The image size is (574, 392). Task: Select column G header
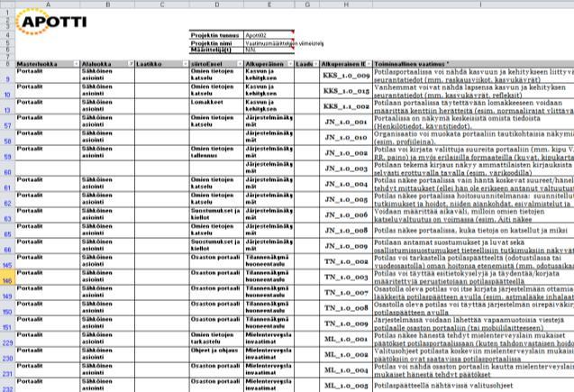point(307,5)
